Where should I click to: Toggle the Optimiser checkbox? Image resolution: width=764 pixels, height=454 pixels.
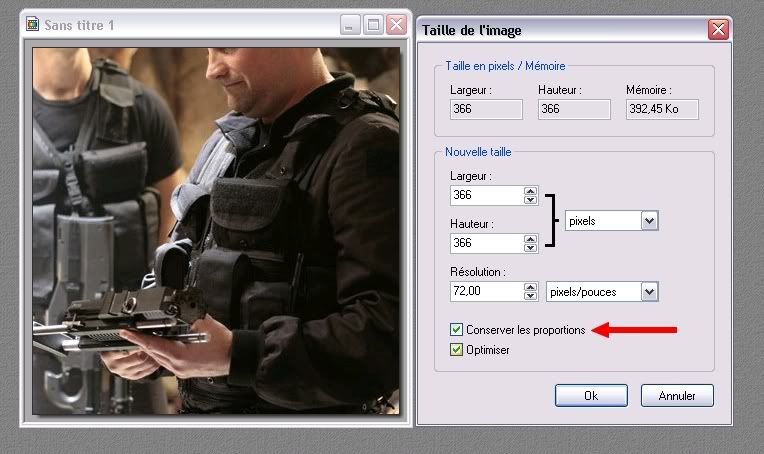456,350
